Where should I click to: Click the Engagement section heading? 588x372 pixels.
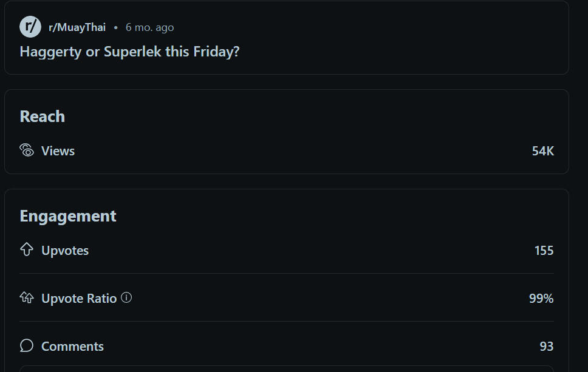point(68,216)
